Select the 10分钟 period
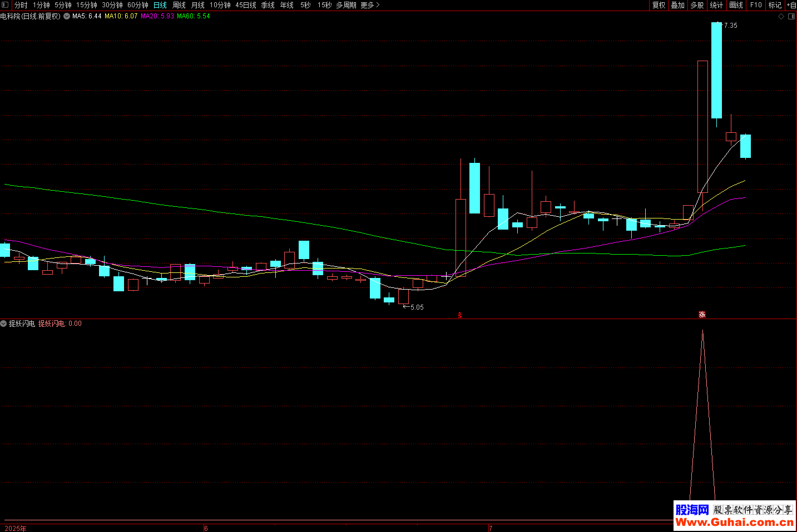Image resolution: width=797 pixels, height=532 pixels. [x=220, y=5]
